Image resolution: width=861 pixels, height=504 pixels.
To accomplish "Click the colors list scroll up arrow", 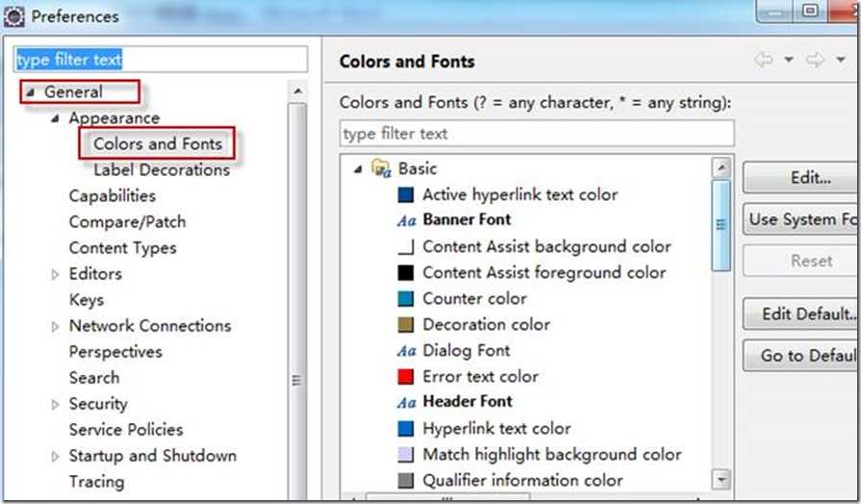I will (x=721, y=167).
